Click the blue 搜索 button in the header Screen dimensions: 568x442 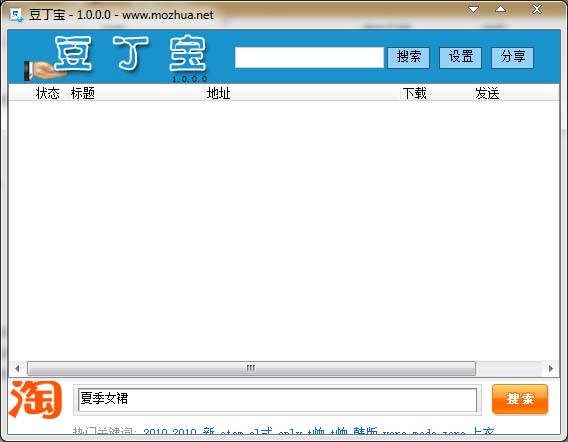(x=408, y=57)
